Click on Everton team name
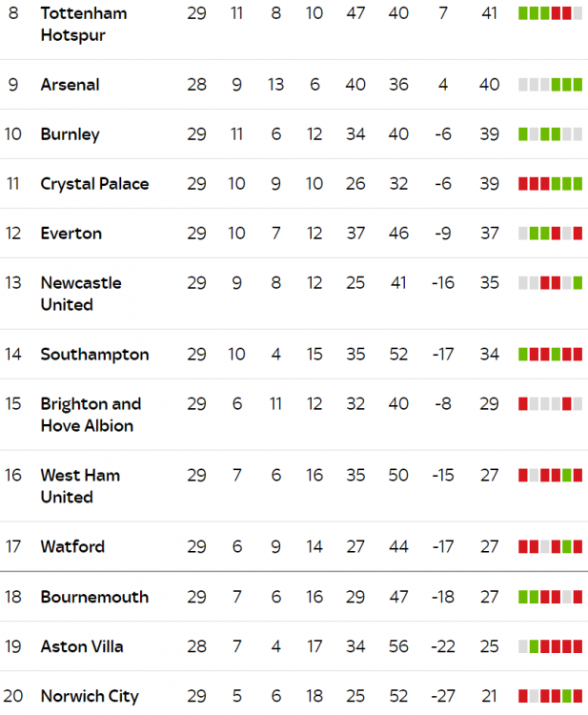Viewport: 588px width, 715px height. click(71, 234)
